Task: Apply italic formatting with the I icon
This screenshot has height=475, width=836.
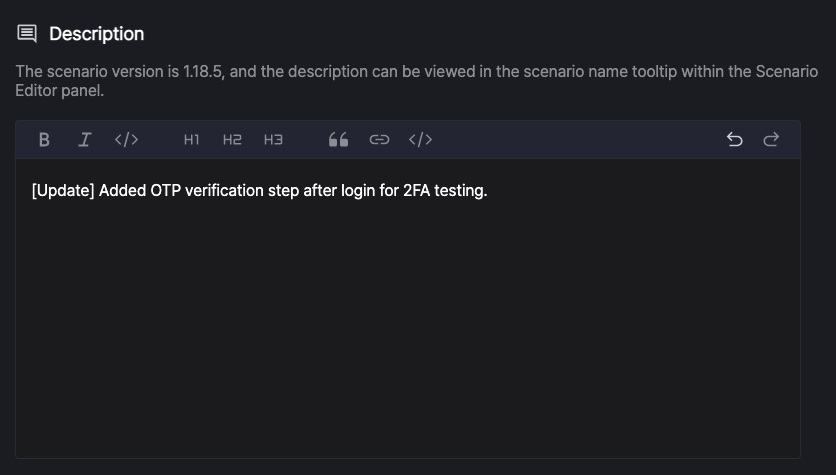Action: (x=85, y=140)
